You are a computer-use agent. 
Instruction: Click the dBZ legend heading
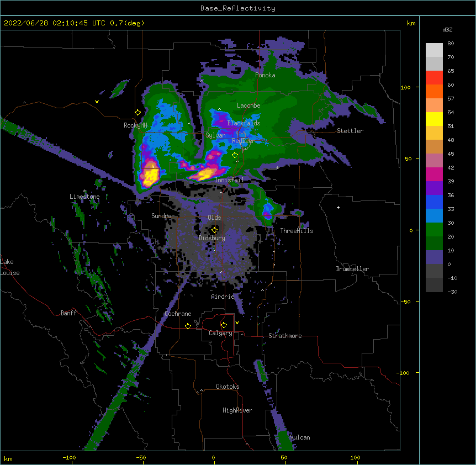[x=447, y=29]
